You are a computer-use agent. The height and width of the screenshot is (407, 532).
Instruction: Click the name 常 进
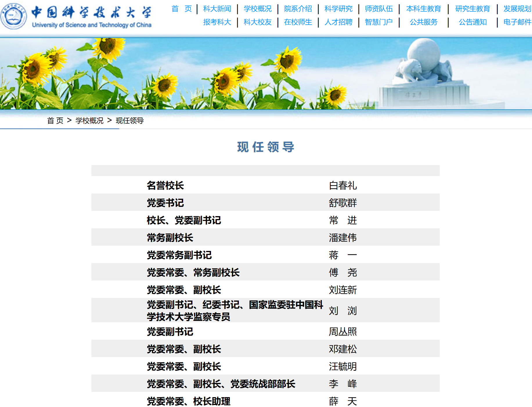pos(343,220)
